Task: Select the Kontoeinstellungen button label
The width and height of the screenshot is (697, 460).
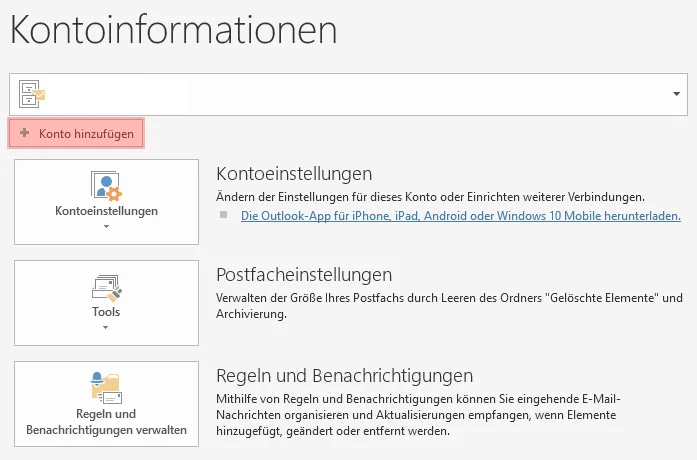Action: tap(106, 212)
